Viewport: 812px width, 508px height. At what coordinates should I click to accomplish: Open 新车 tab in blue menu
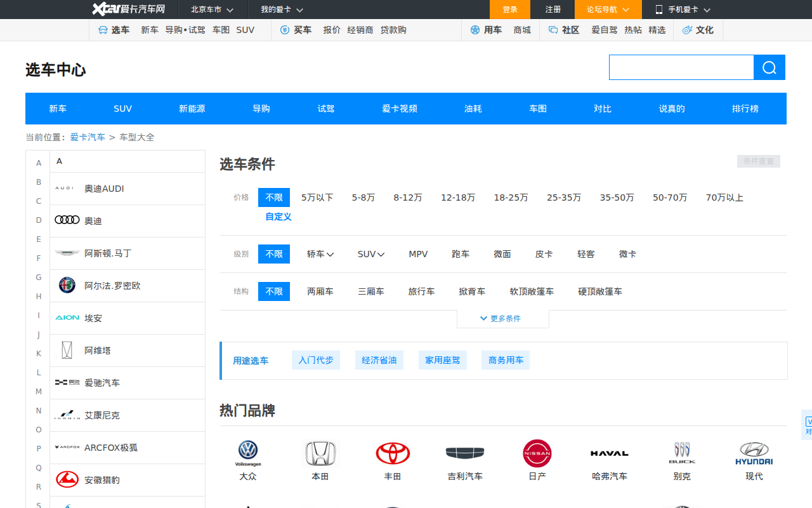58,109
